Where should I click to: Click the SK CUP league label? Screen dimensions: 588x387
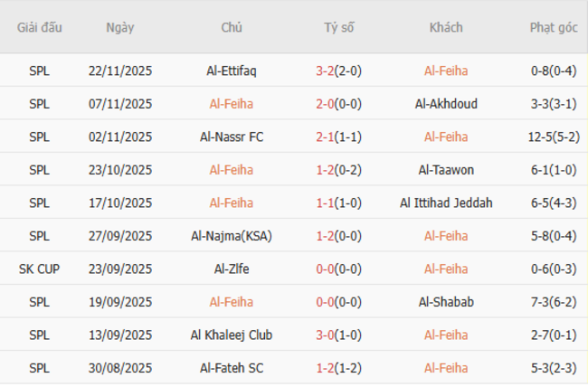(39, 269)
